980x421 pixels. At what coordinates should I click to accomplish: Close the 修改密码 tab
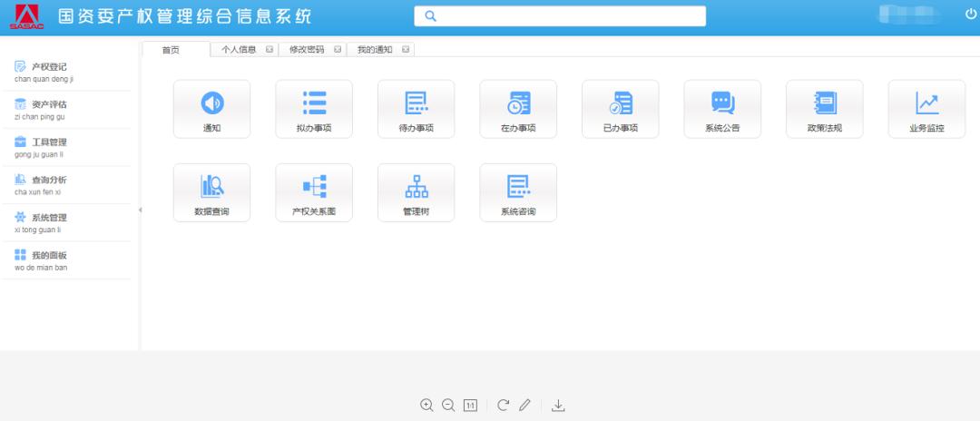point(338,50)
